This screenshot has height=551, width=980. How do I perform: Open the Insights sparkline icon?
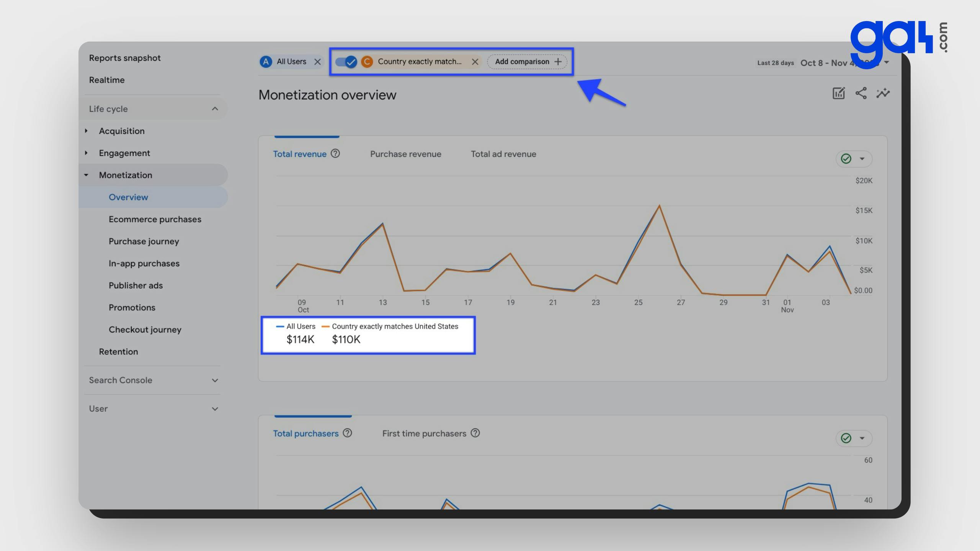click(883, 93)
